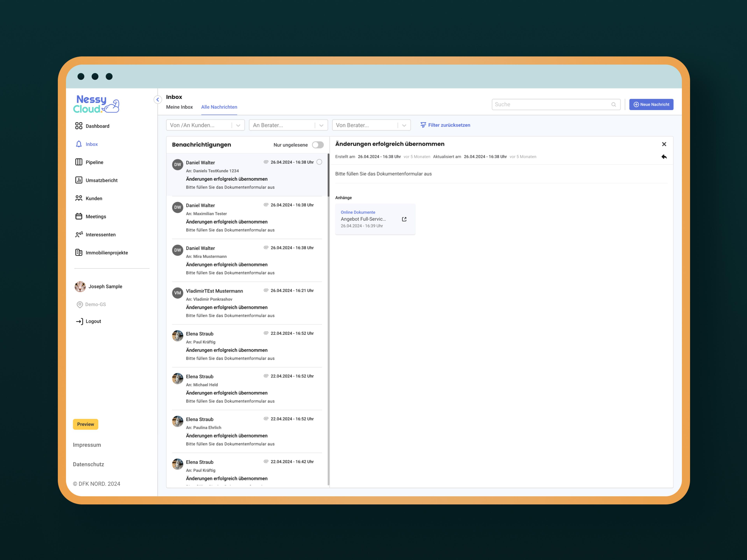Click the Meetings calendar icon
Screen dimensions: 747x560
[79, 216]
